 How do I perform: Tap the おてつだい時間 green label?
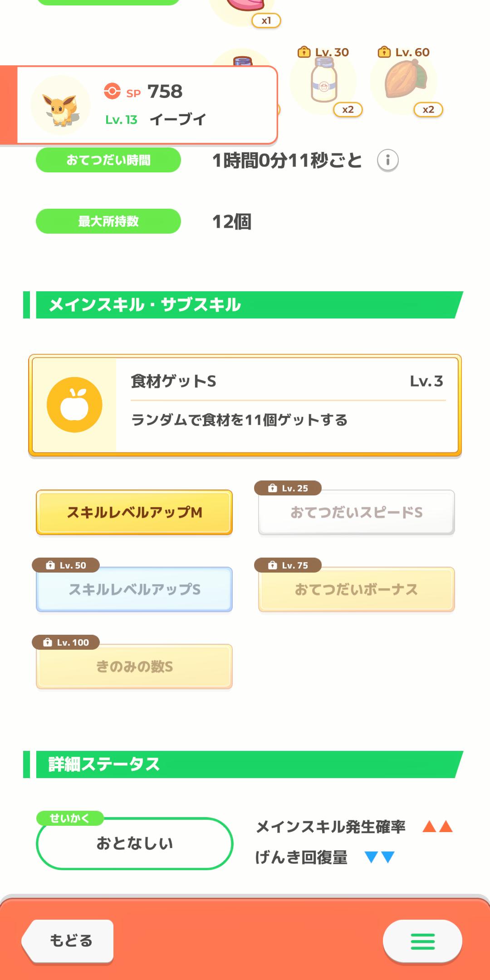point(108,160)
